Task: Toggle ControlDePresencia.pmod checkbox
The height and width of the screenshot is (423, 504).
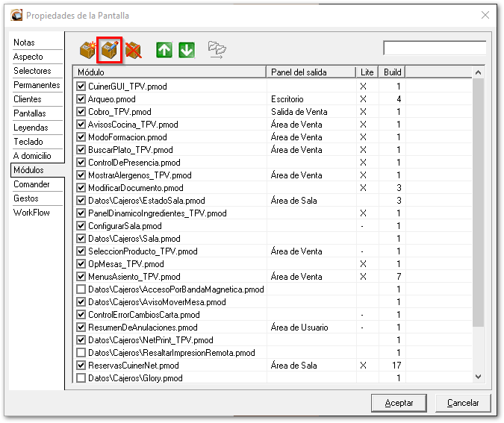Action: coord(81,162)
